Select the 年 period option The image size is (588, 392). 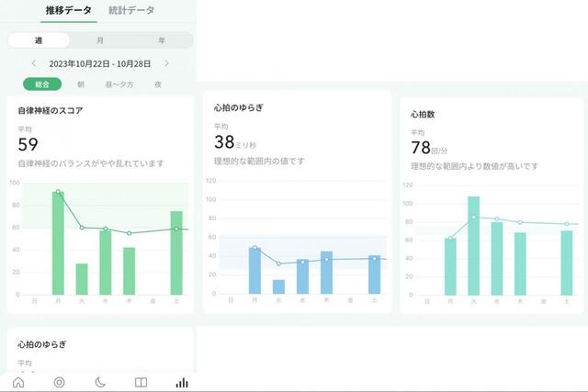click(x=162, y=40)
